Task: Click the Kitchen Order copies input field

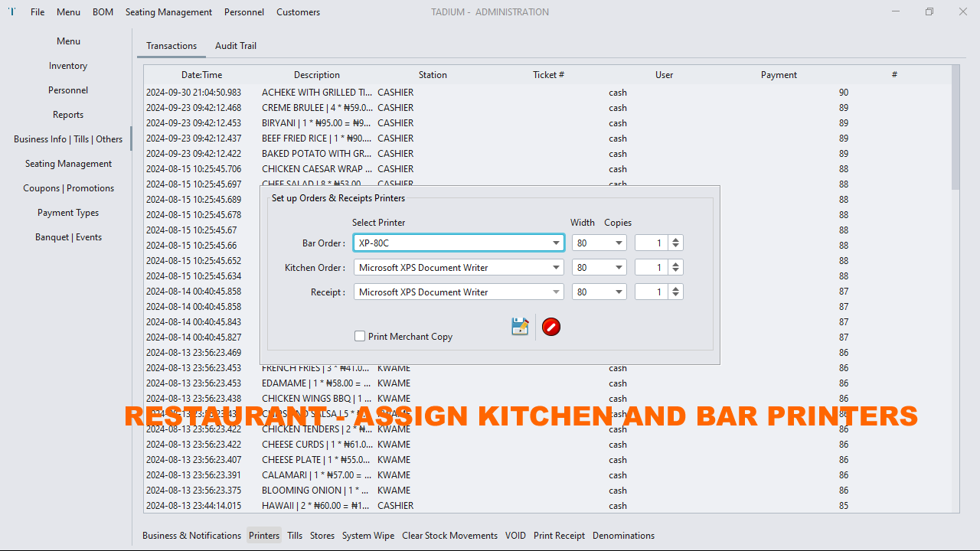Action: click(x=651, y=268)
